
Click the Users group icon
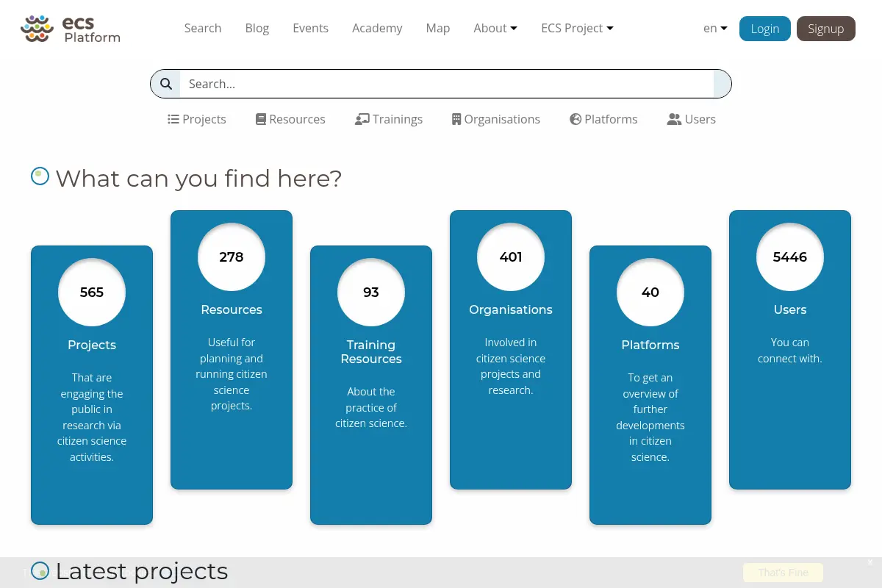(x=674, y=119)
